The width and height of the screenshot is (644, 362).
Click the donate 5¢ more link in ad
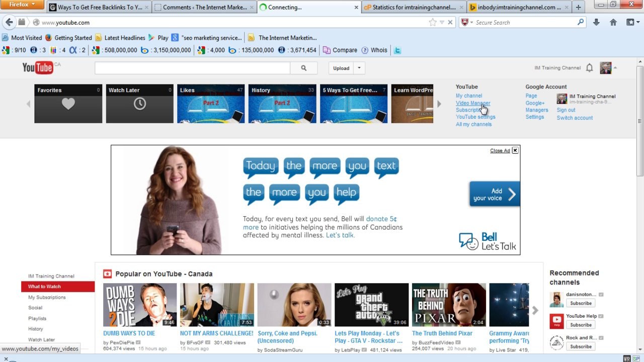pos(320,223)
